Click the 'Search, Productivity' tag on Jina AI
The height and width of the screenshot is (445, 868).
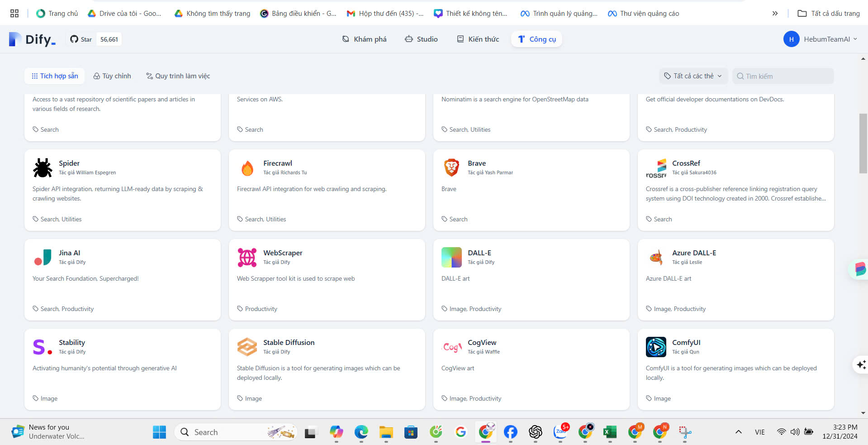click(x=67, y=309)
